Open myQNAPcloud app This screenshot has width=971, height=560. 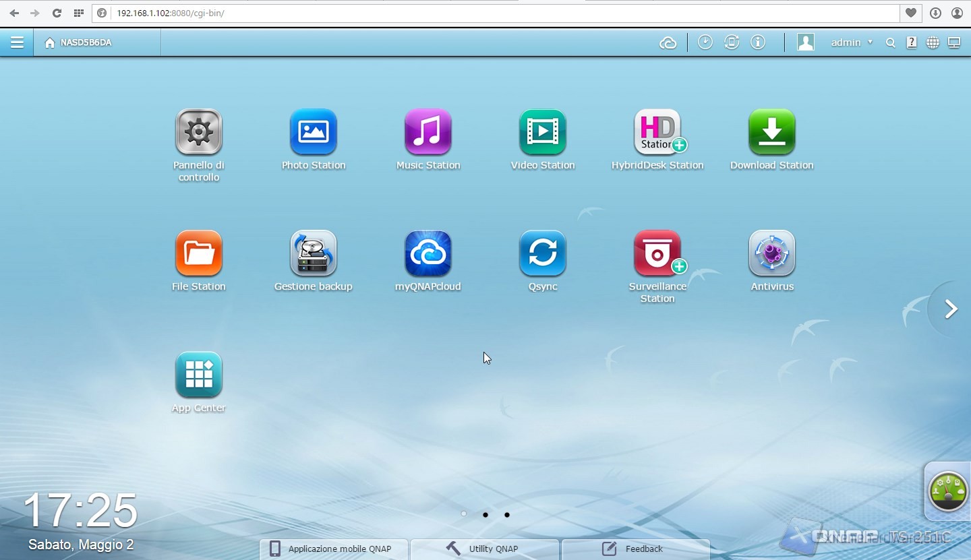[x=428, y=254]
